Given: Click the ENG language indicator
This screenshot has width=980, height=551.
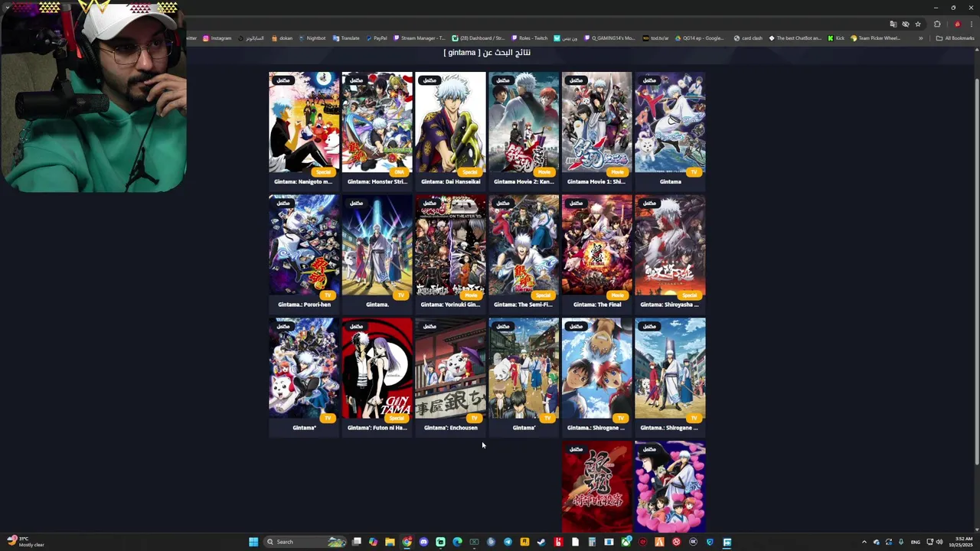Looking at the screenshot, I should [x=915, y=542].
